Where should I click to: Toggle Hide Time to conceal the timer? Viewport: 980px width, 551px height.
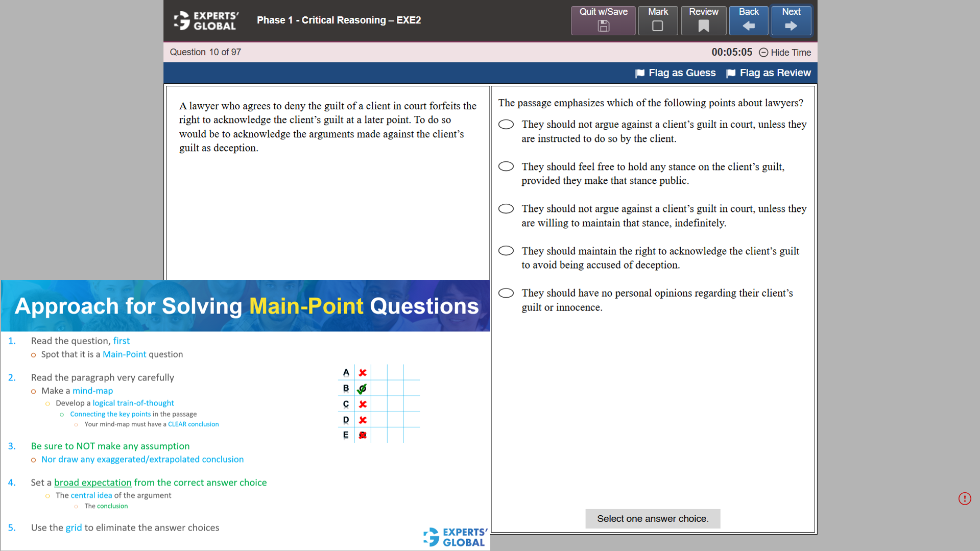[x=791, y=53]
